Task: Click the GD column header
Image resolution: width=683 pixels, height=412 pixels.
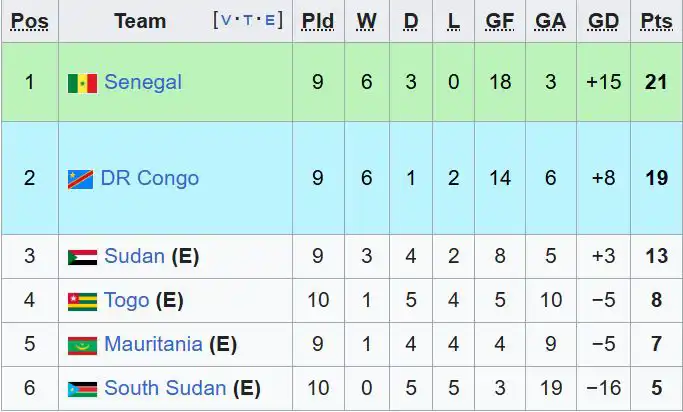Action: pyautogui.click(x=603, y=21)
